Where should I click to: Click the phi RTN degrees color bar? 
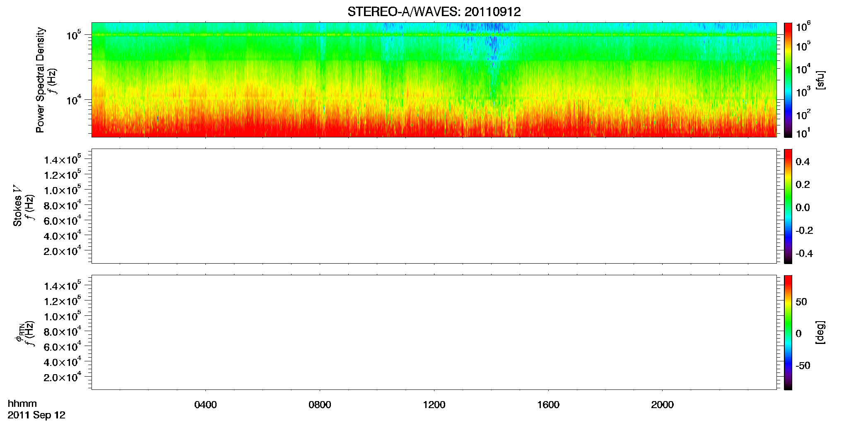788,332
